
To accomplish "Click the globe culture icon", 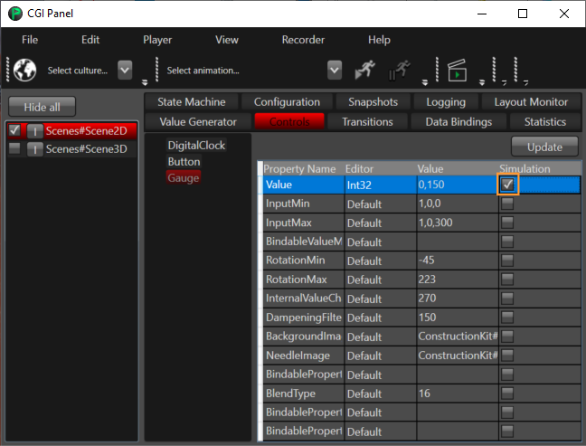I will 25,70.
